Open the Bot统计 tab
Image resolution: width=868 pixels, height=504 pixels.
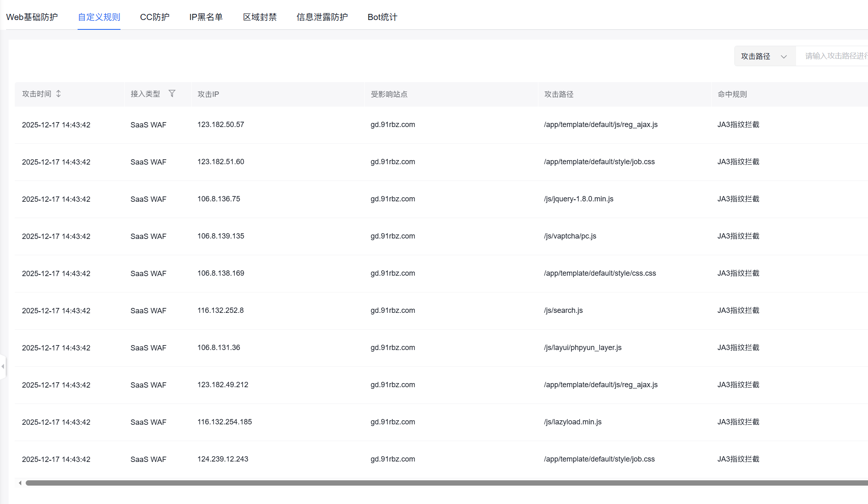pyautogui.click(x=382, y=17)
